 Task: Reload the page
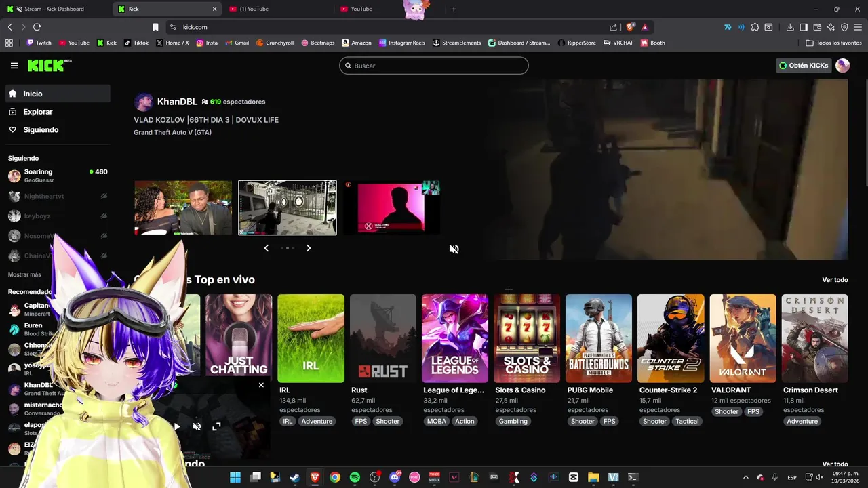tap(37, 27)
